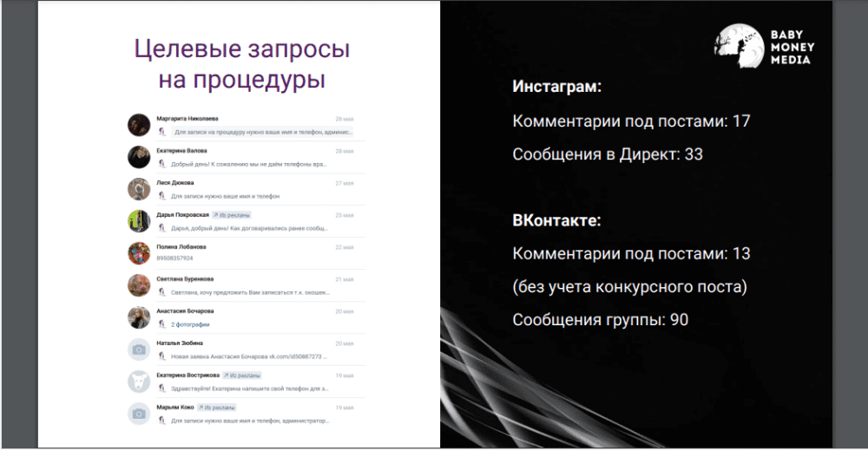Viewport: 868px width, 451px height.
Task: Select message 'Здравствуйте! Екатерина напишите свой телефон'
Action: click(250, 389)
